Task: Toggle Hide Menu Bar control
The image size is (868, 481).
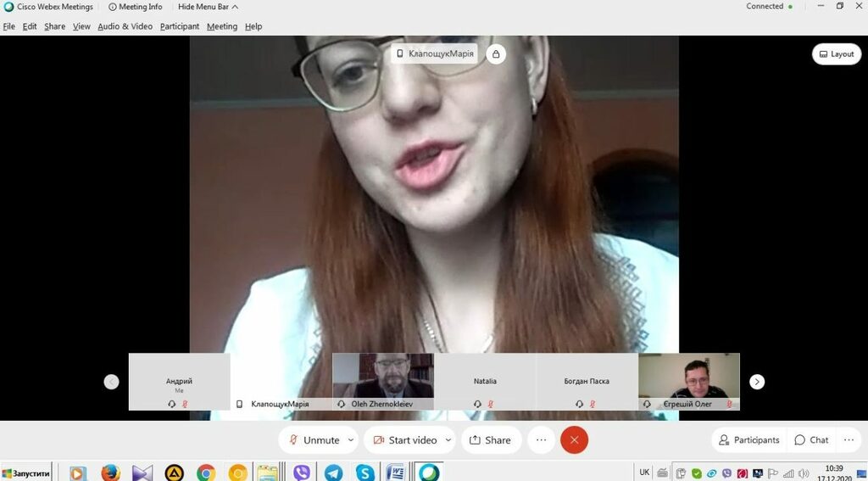Action: [x=208, y=7]
